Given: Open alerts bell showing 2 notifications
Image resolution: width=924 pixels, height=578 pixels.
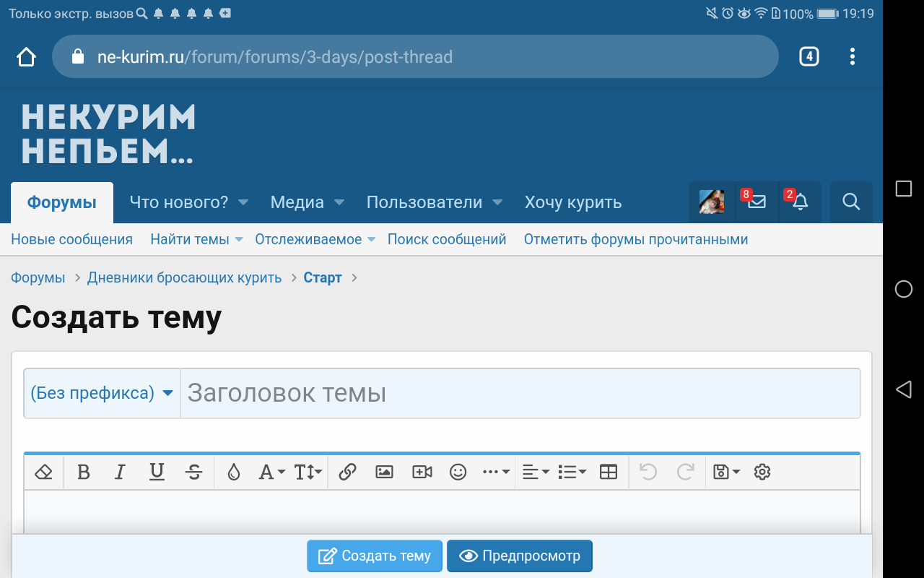Looking at the screenshot, I should click(800, 202).
